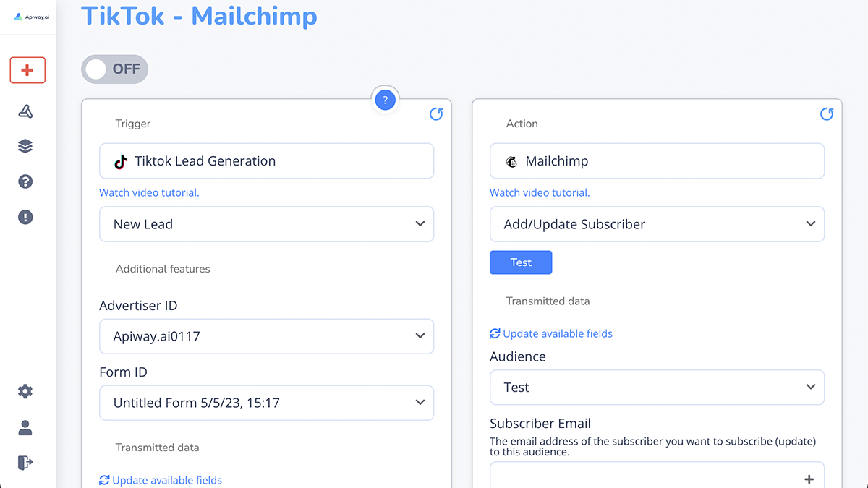
Task: Open Action Watch video tutorial link
Action: pyautogui.click(x=540, y=192)
